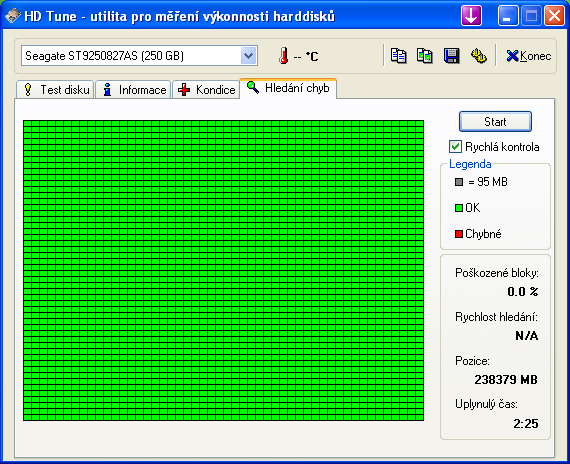Click the 'Legenda' group label

pyautogui.click(x=470, y=164)
